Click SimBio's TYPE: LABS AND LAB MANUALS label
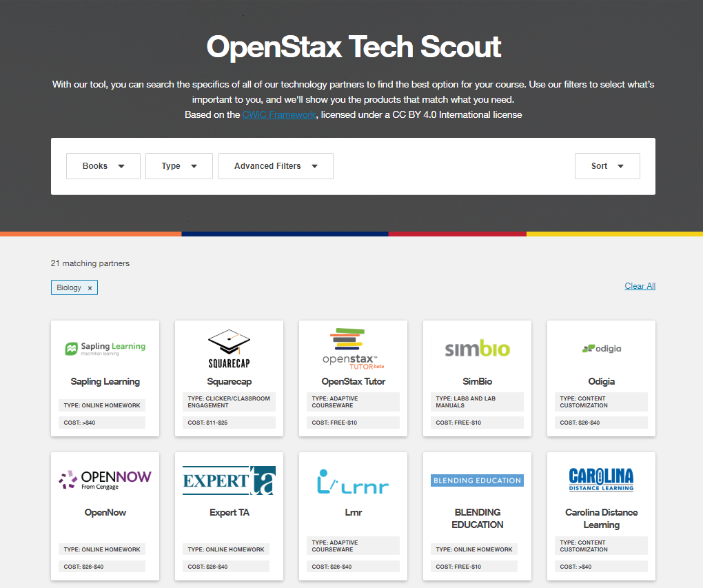This screenshot has height=588, width=703. click(477, 402)
